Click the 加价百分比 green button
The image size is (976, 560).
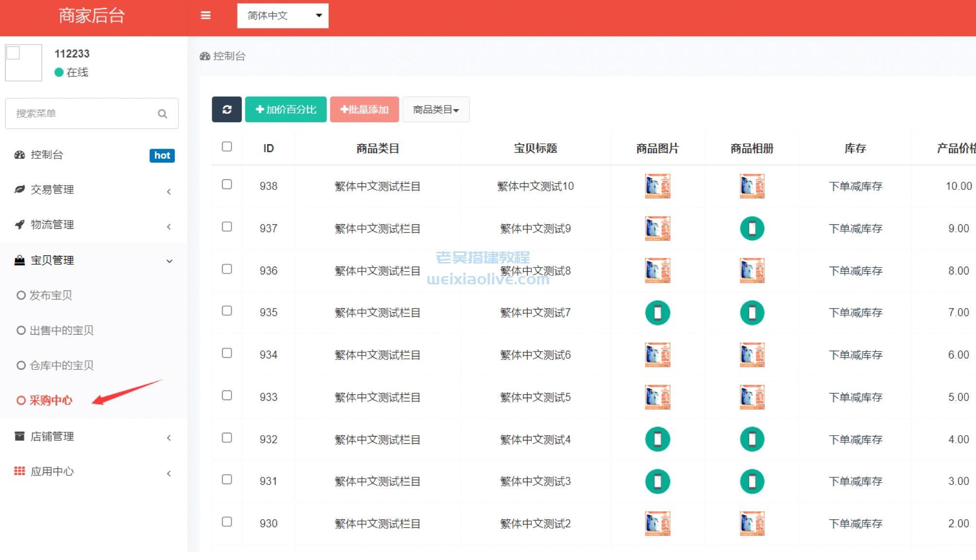[286, 110]
